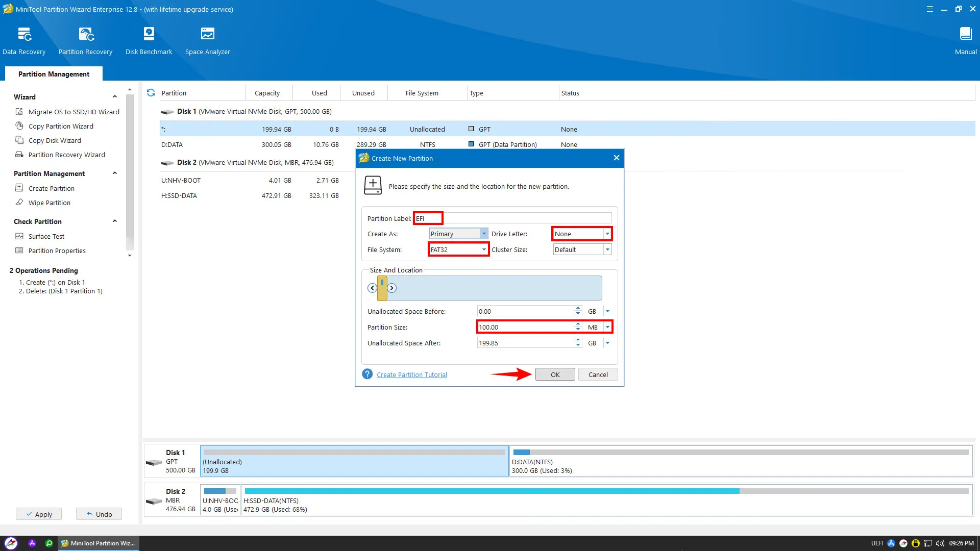
Task: Click OK to create the partition
Action: click(x=555, y=374)
